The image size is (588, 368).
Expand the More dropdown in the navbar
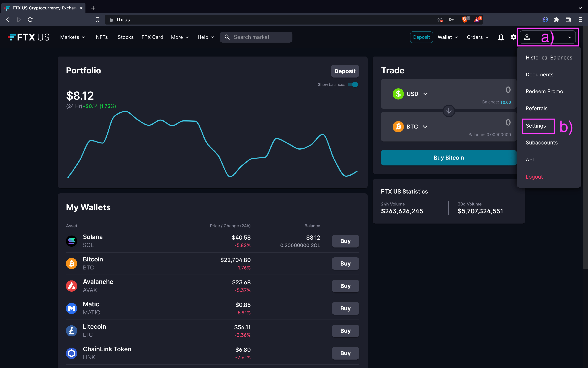click(180, 37)
